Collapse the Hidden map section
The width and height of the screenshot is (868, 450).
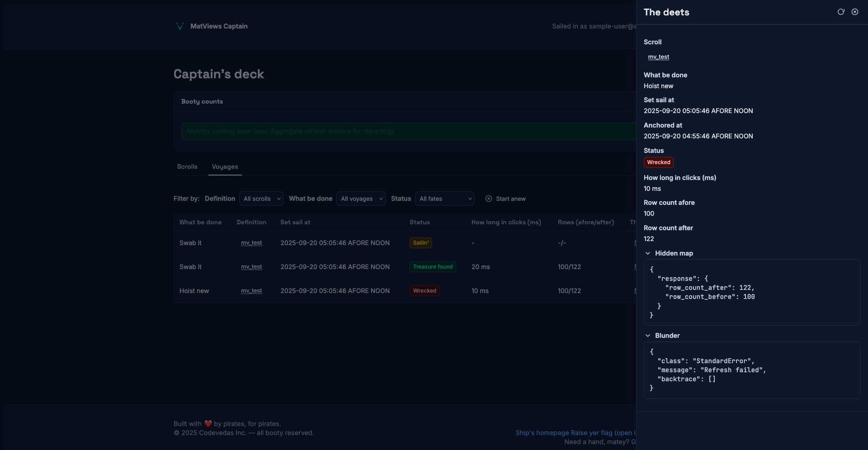coord(648,253)
